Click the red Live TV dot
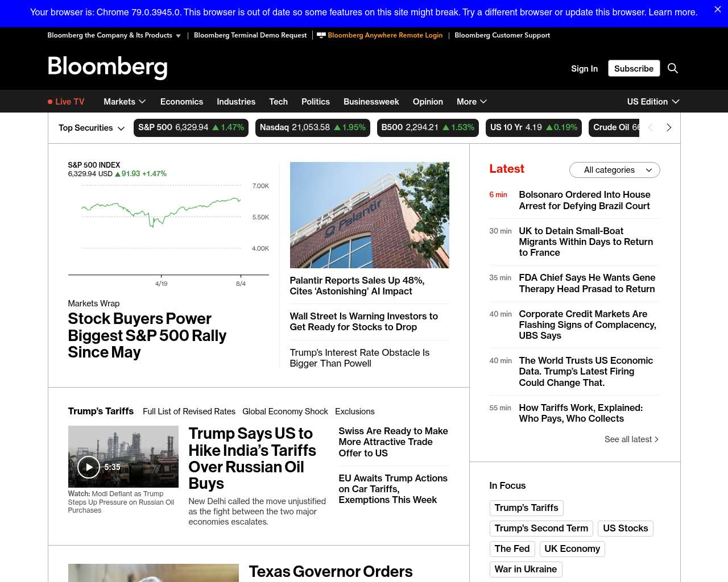 point(50,102)
